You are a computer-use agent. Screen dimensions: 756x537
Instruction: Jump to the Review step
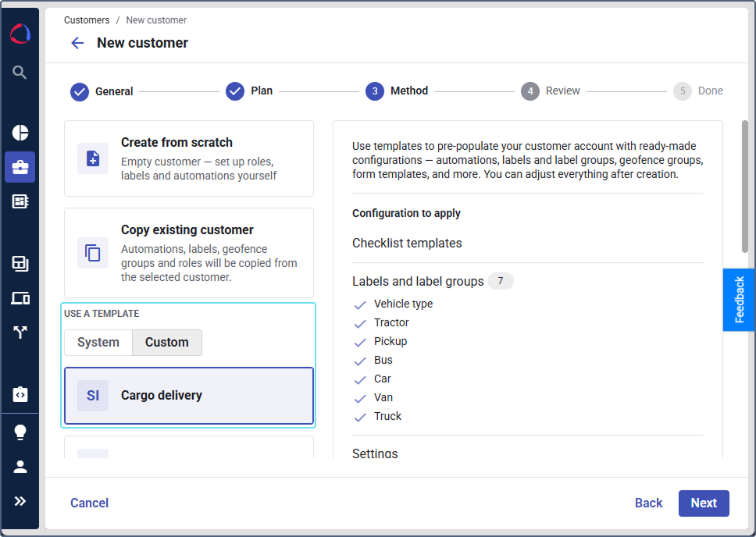click(550, 91)
